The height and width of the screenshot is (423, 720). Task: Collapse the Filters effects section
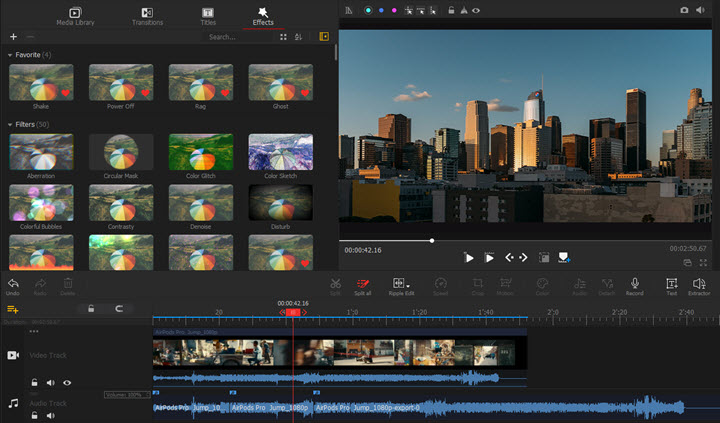(x=10, y=124)
